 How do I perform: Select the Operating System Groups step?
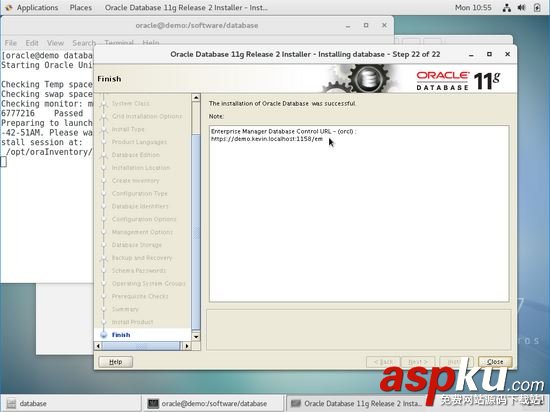click(x=148, y=283)
